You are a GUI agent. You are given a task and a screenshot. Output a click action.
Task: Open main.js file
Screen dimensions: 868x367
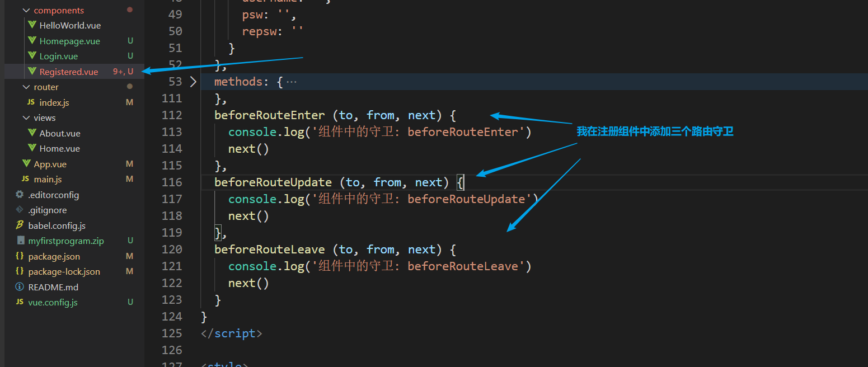point(48,180)
